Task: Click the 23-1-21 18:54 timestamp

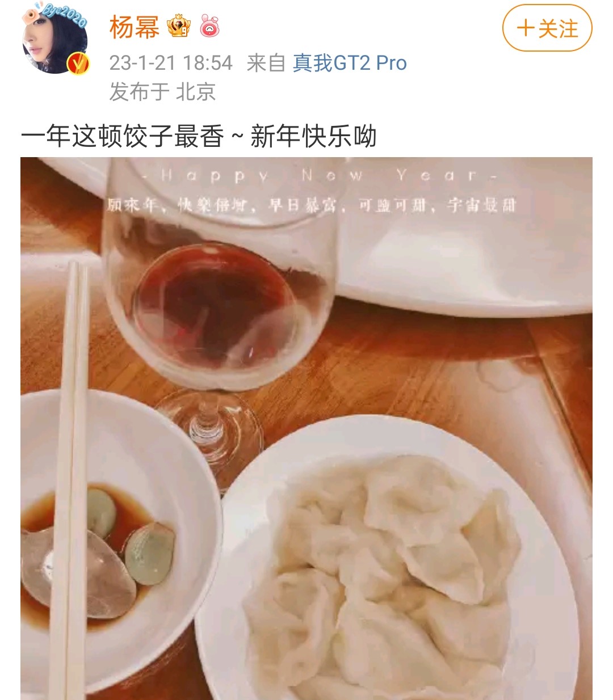Action: click(171, 62)
